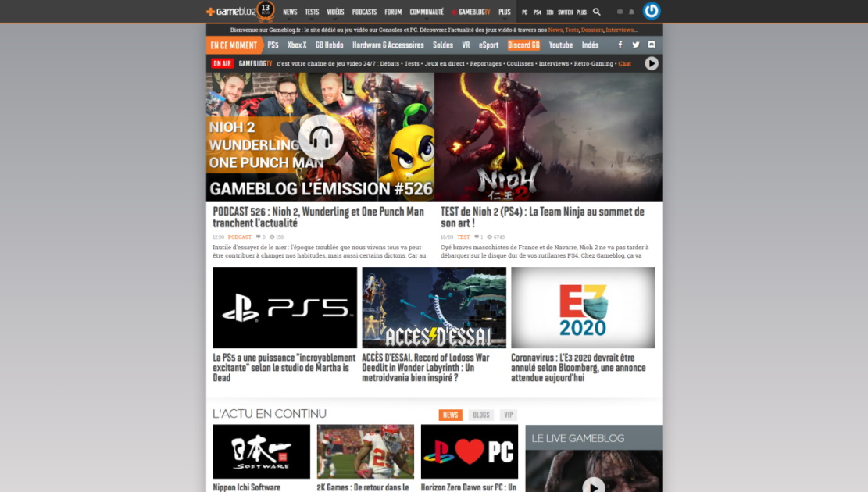Image resolution: width=868 pixels, height=492 pixels.
Task: Open Gameblog Twitter icon
Action: pyautogui.click(x=636, y=45)
